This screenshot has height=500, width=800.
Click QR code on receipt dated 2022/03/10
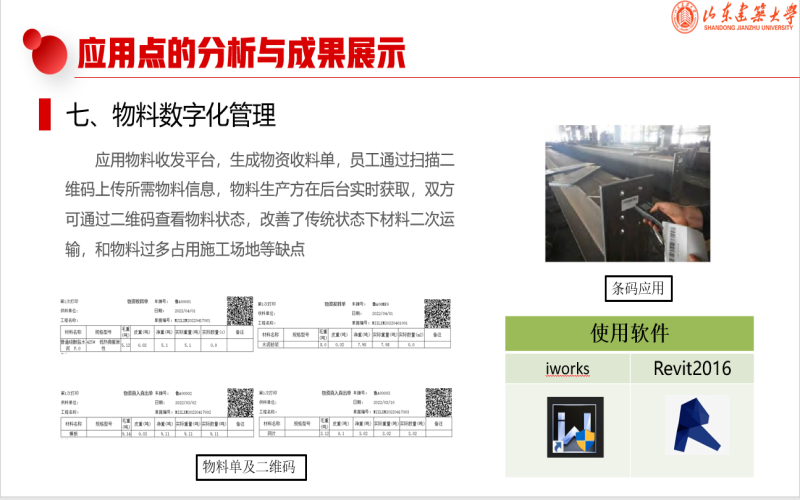pyautogui.click(x=439, y=403)
